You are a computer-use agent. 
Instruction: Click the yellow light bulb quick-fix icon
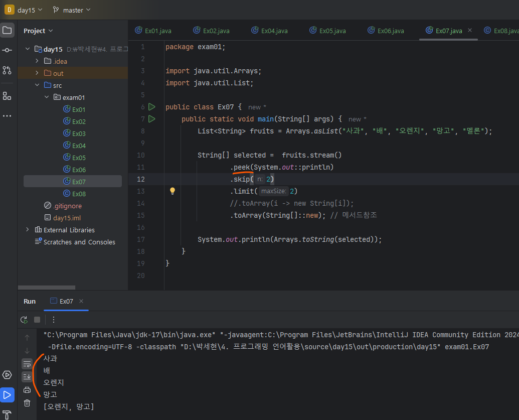[x=172, y=191]
